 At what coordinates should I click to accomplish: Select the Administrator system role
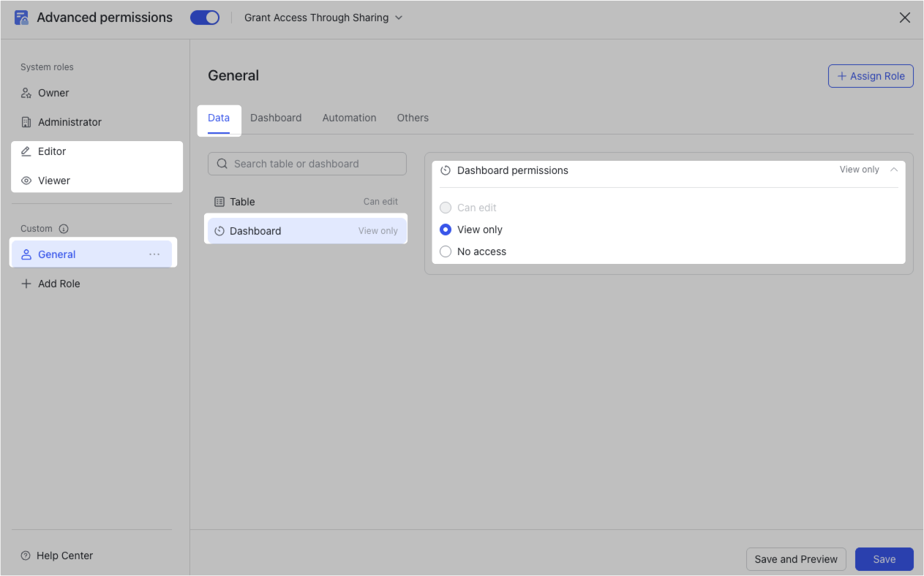(x=91, y=122)
